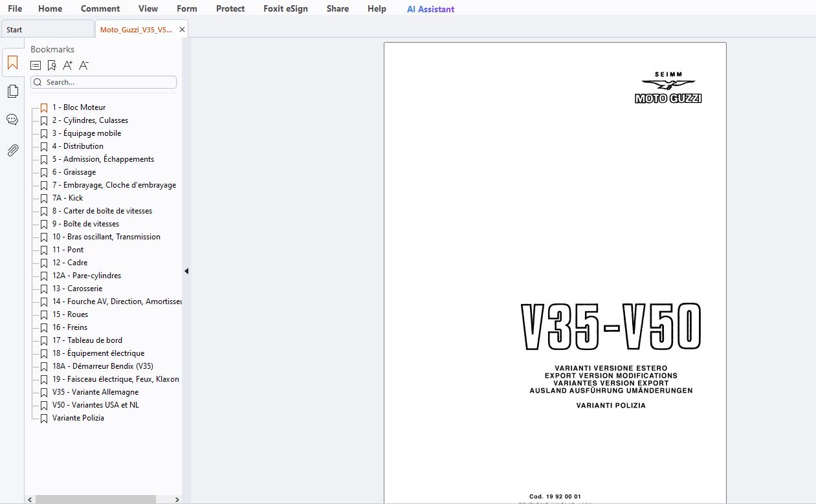
Task: Open the Form ribbon tab
Action: [x=187, y=8]
